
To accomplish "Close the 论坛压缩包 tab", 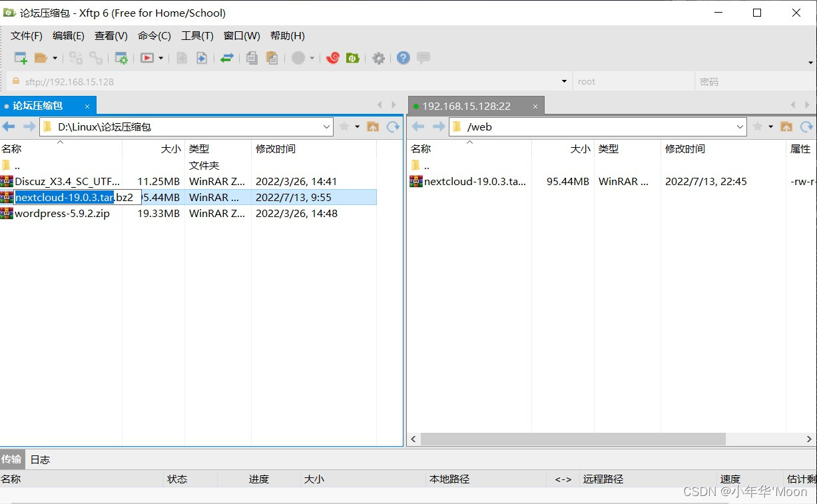I will [x=87, y=107].
